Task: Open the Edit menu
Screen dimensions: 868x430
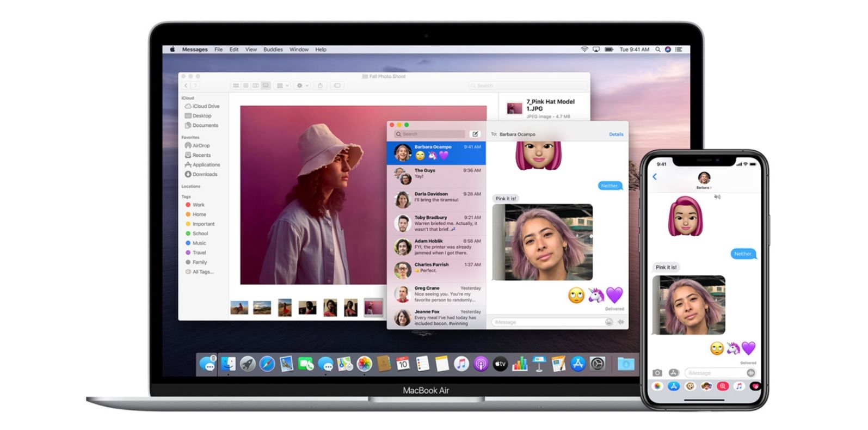Action: click(234, 50)
